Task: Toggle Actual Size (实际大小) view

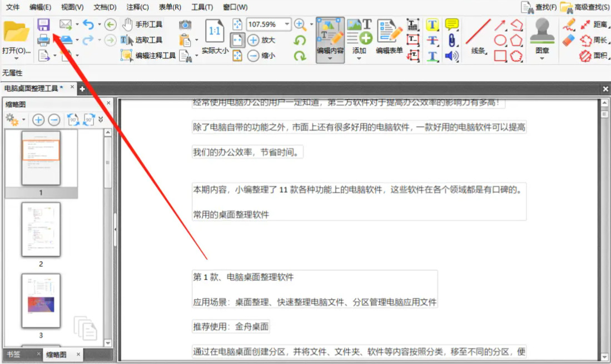Action: pos(215,37)
